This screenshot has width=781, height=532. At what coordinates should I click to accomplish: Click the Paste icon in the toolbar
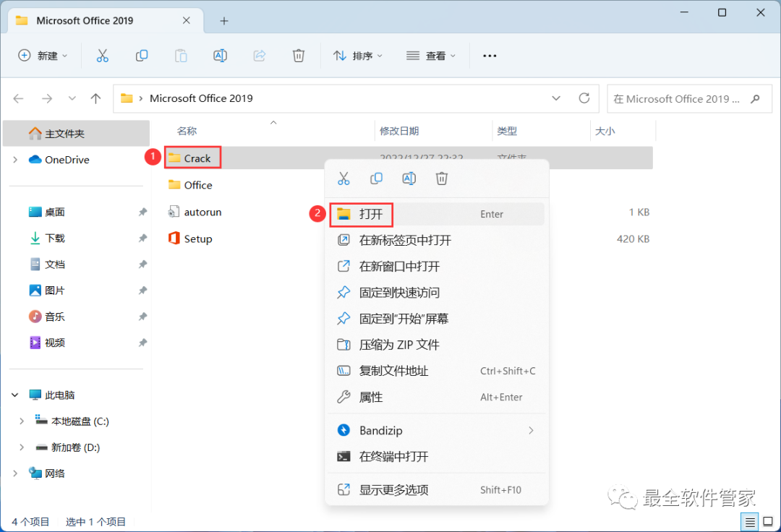coord(181,56)
